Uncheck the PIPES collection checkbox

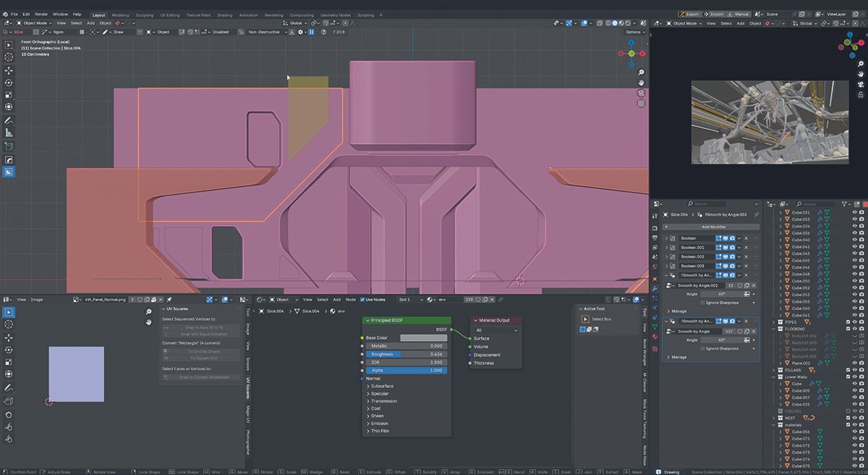848,322
